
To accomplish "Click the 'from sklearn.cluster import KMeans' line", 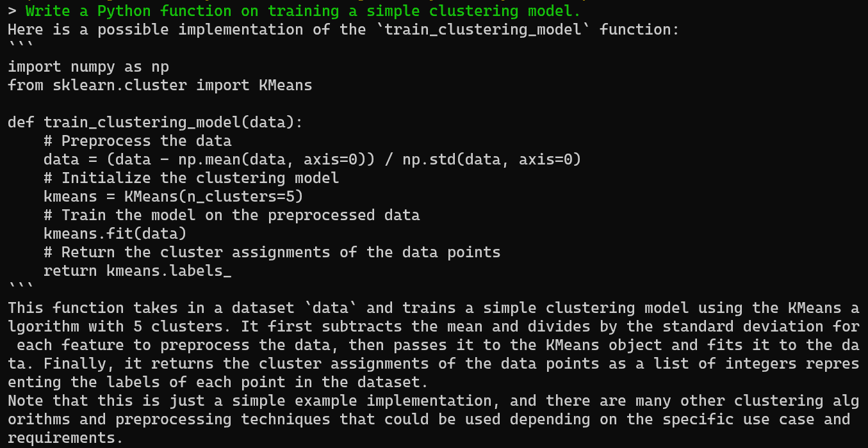I will coord(160,85).
